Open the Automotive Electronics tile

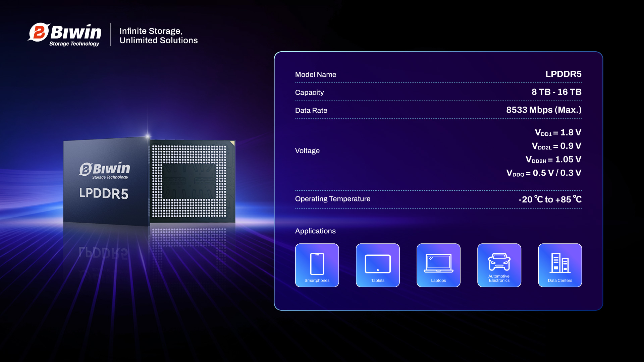tap(499, 265)
